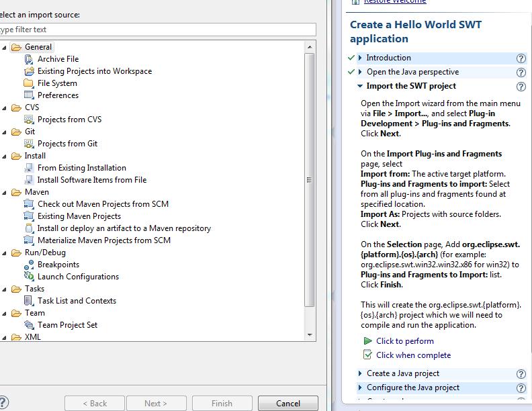This screenshot has width=532, height=411.
Task: Click the Archive File icon
Action: pyautogui.click(x=29, y=59)
